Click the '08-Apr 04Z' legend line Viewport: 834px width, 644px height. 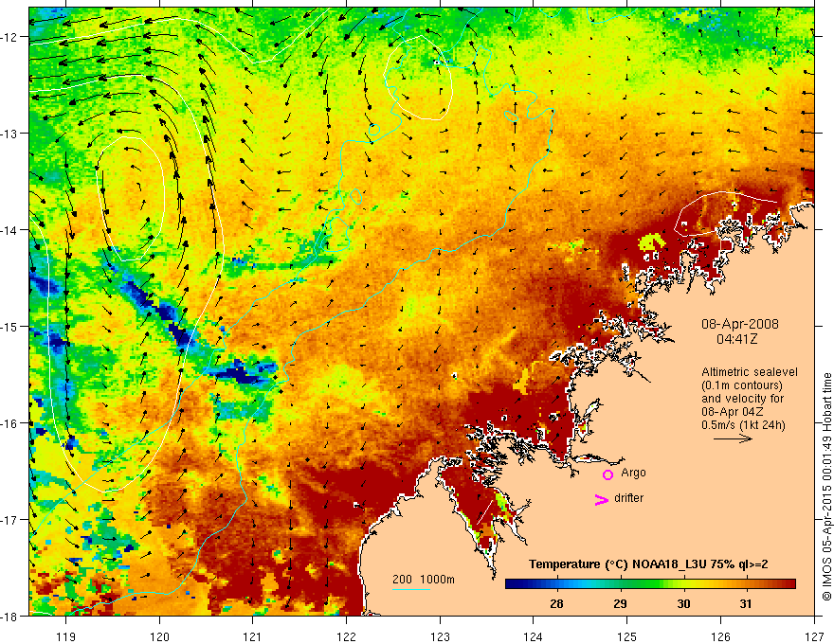click(x=733, y=412)
